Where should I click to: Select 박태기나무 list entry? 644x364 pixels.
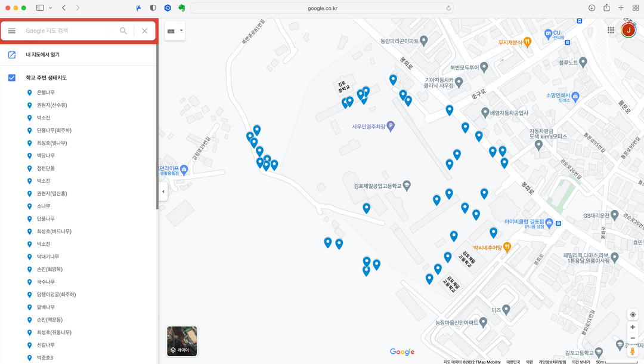pos(48,257)
